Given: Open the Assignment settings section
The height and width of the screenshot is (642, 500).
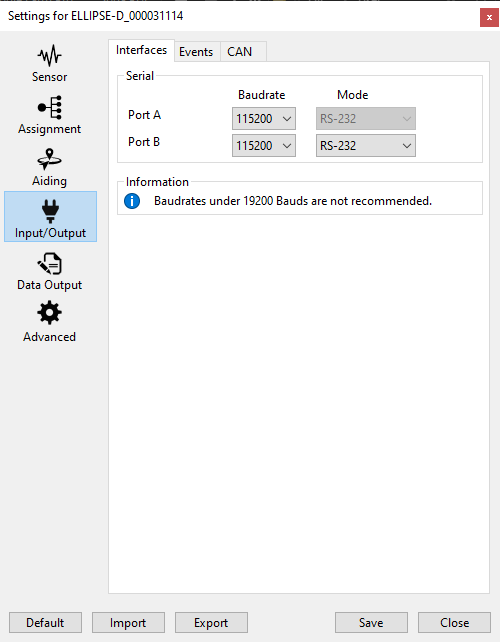Looking at the screenshot, I should pos(50,115).
